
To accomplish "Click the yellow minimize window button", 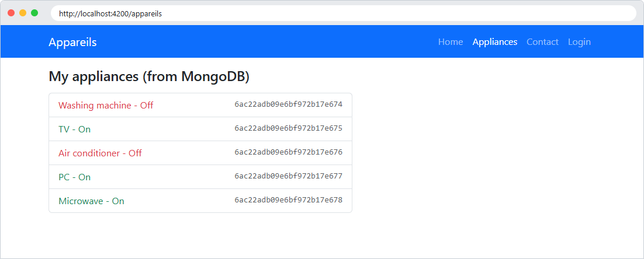I will 23,13.
